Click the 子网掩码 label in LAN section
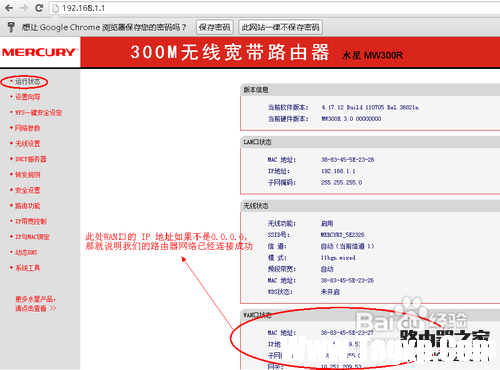This screenshot has height=370, width=500. [x=282, y=182]
